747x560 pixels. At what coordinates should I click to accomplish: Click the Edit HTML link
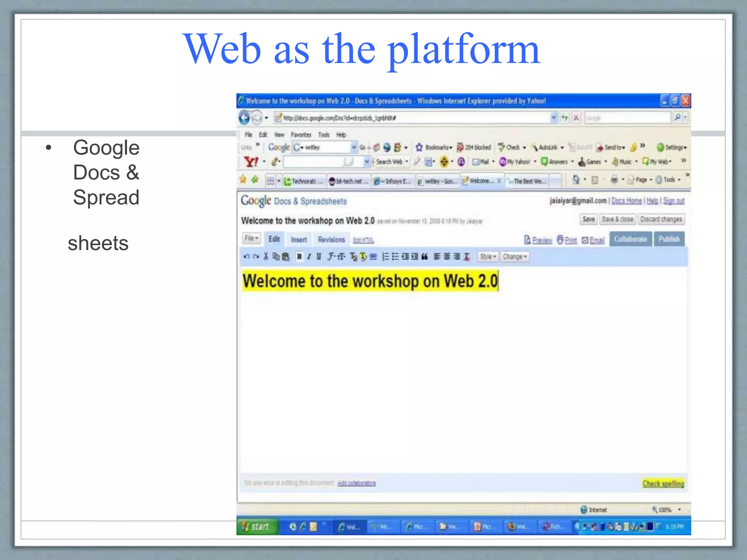(363, 240)
